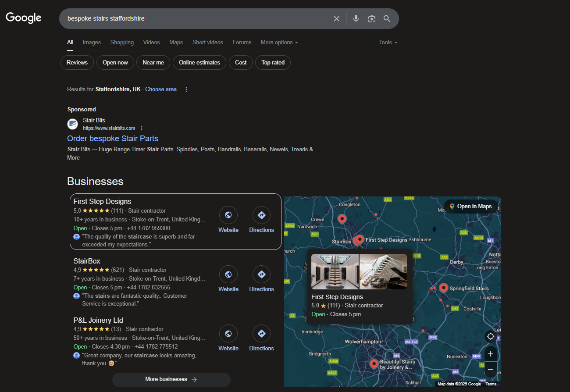Click the floating staircase photo thumbnail

(x=335, y=272)
